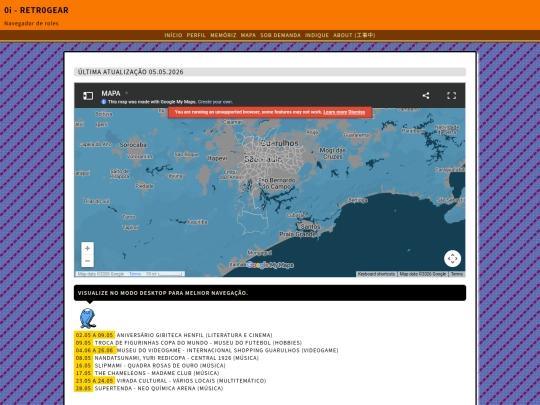Image resolution: width=540 pixels, height=405 pixels.
Task: Select 'ANIVERSÁRIO GIBITECA HENFIL' event line
Action: (195, 335)
